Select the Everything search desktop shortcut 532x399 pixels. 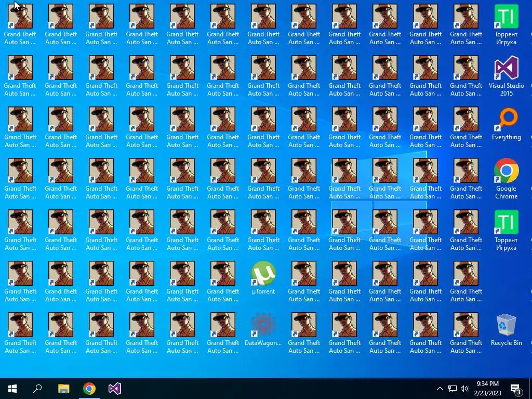(506, 124)
